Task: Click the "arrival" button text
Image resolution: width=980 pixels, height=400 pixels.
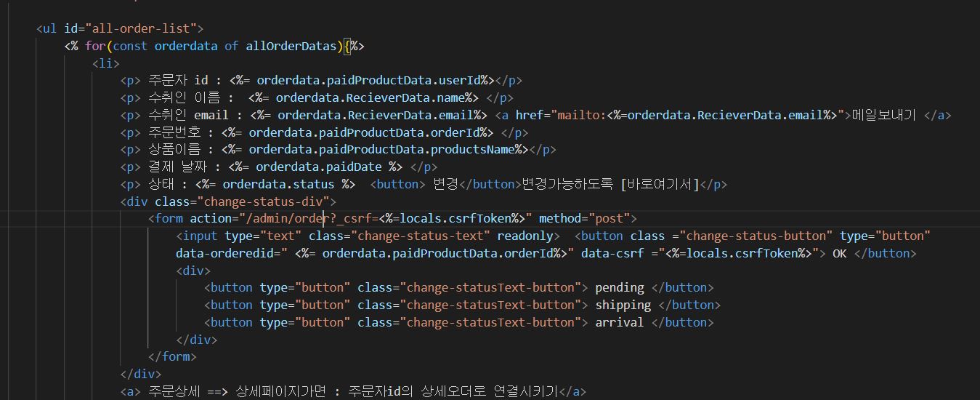Action: (x=620, y=322)
